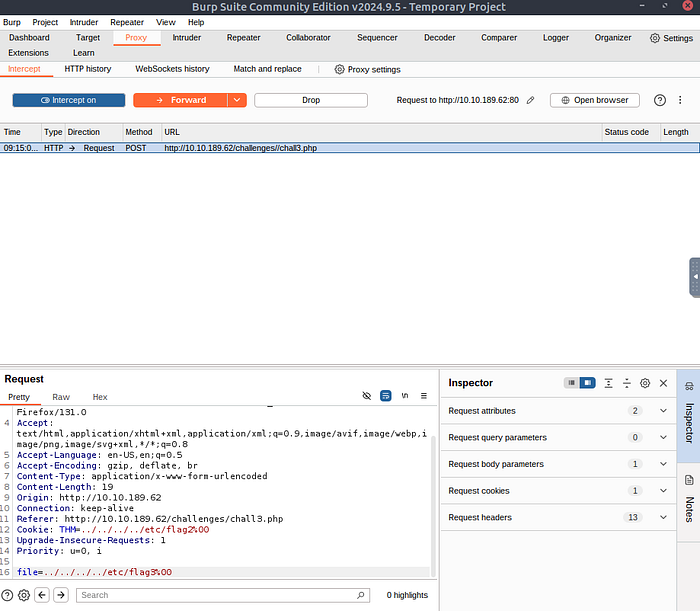The image size is (700, 611).
Task: Click the request editor Search field
Action: click(x=223, y=595)
